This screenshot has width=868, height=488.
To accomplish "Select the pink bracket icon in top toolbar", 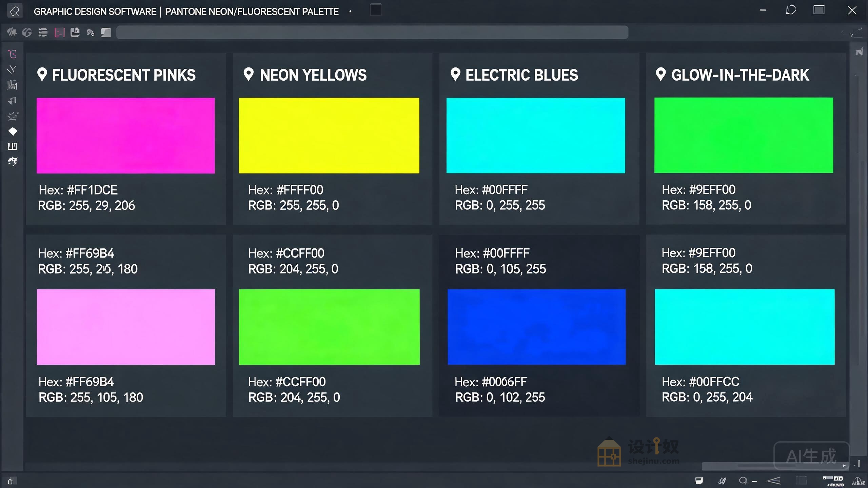I will tap(59, 33).
